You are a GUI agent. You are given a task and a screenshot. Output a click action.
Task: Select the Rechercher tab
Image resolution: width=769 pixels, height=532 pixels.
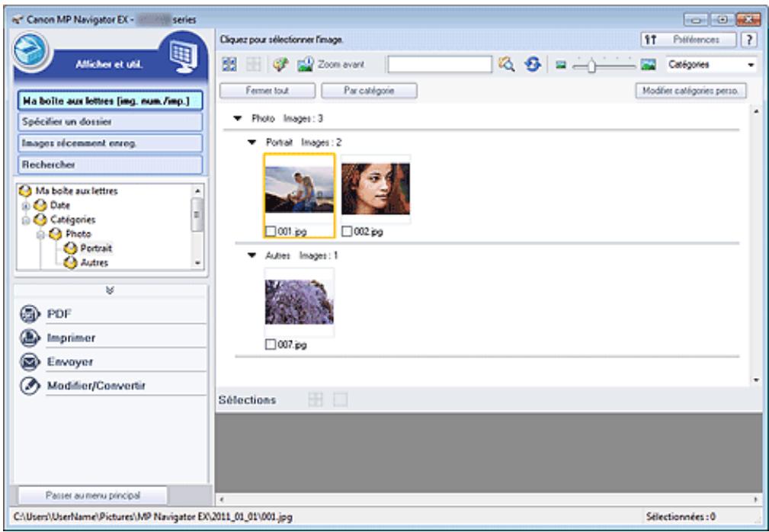point(111,165)
